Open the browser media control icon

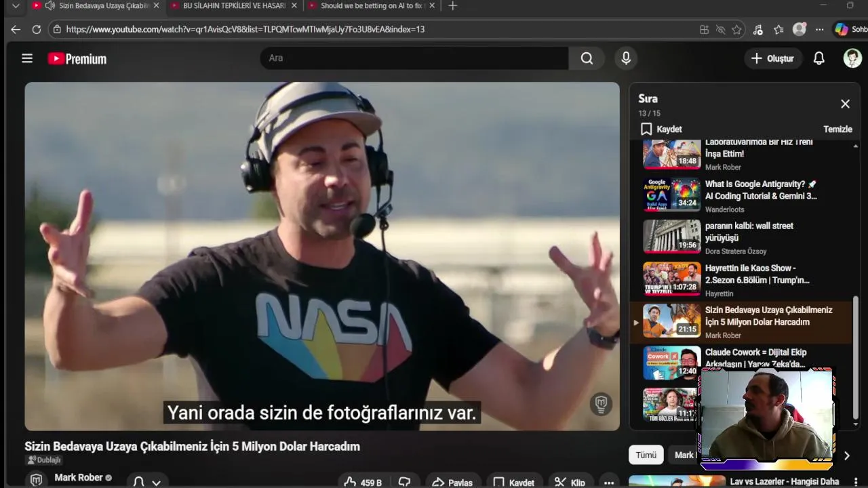(758, 29)
